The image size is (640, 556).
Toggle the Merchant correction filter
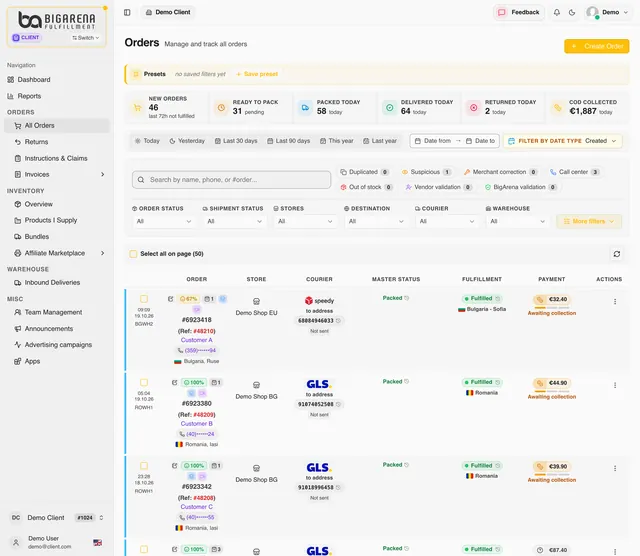tap(500, 172)
